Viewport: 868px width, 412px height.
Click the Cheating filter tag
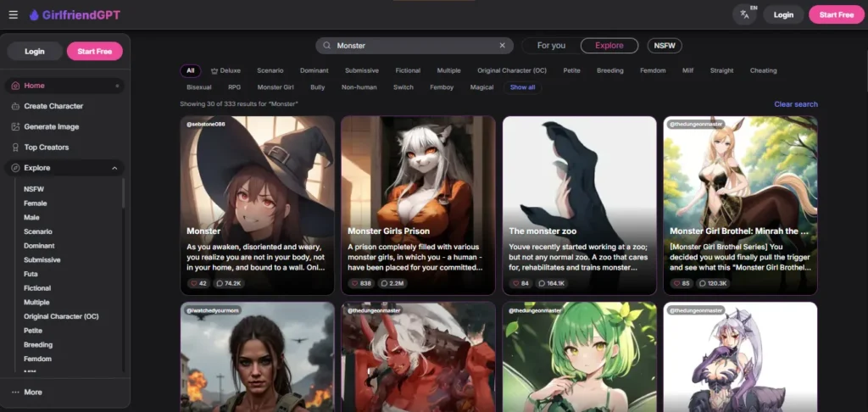coord(764,71)
